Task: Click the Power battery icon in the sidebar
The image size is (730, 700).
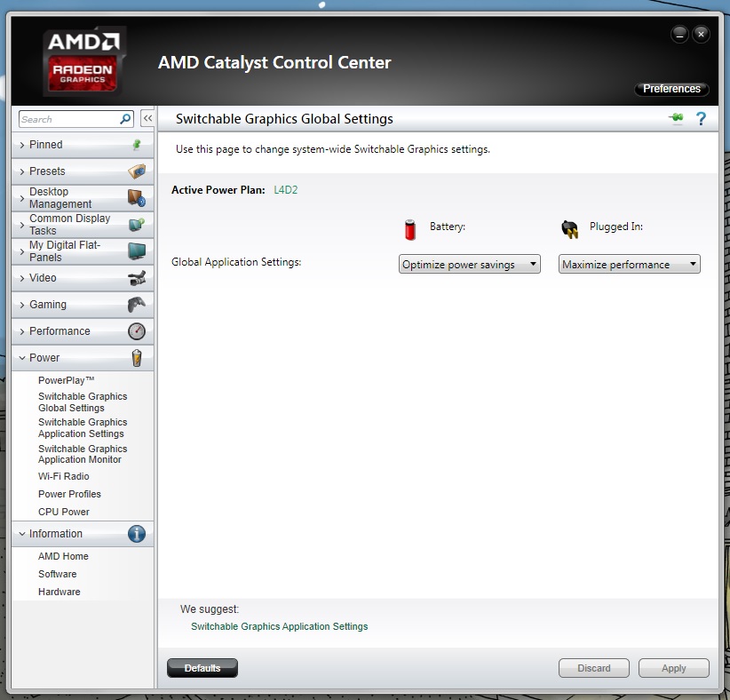Action: (x=137, y=358)
